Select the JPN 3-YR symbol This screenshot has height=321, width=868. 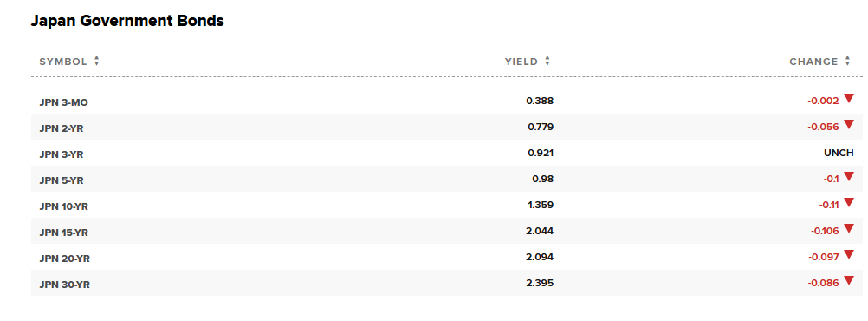click(x=62, y=154)
